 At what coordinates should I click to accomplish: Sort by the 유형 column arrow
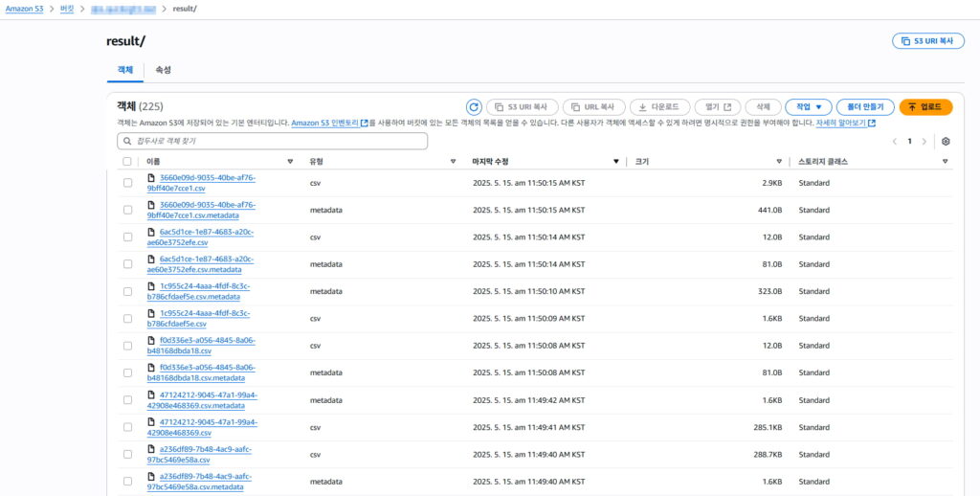pyautogui.click(x=453, y=162)
